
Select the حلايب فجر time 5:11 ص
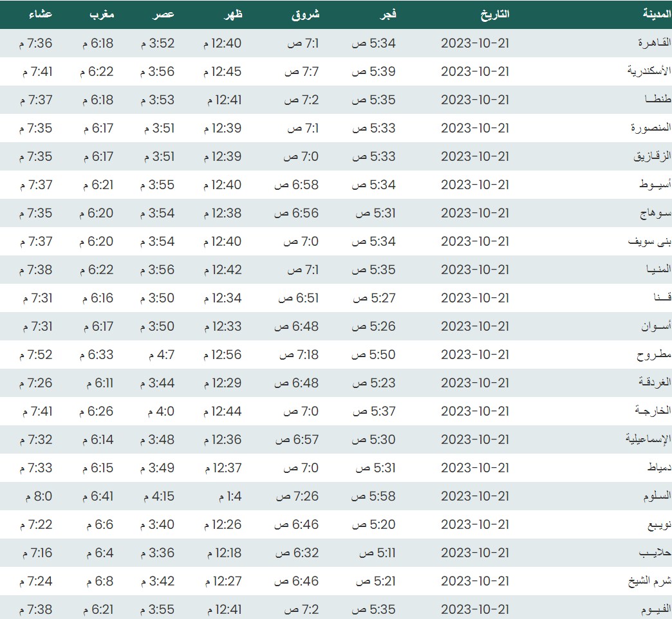click(373, 553)
